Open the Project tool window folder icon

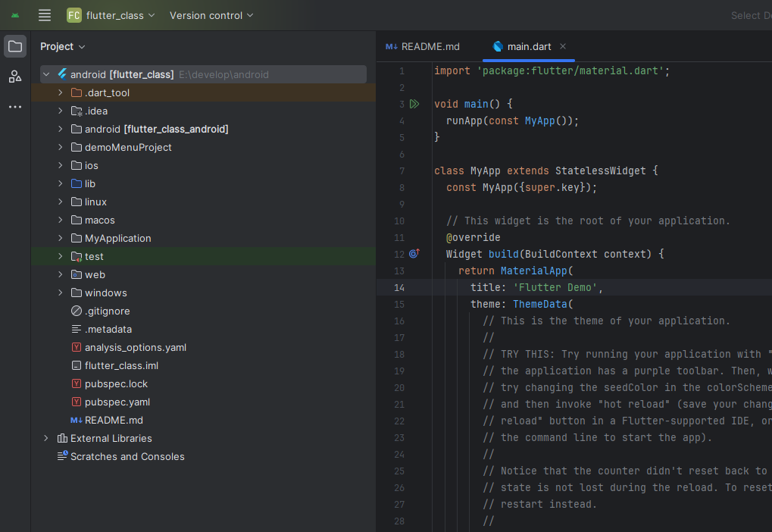(15, 46)
